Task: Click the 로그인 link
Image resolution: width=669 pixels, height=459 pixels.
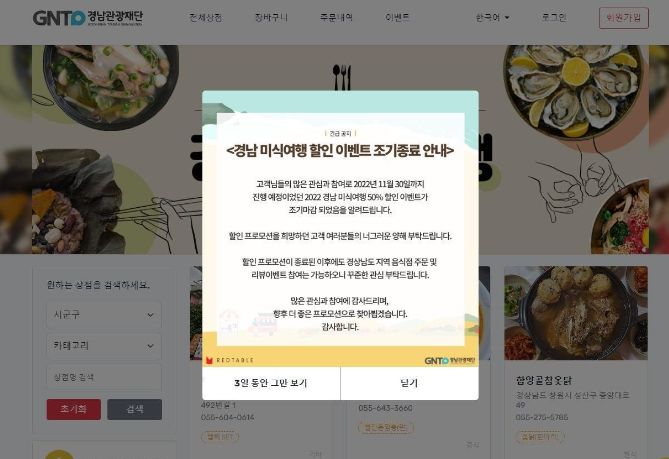Action: click(553, 17)
